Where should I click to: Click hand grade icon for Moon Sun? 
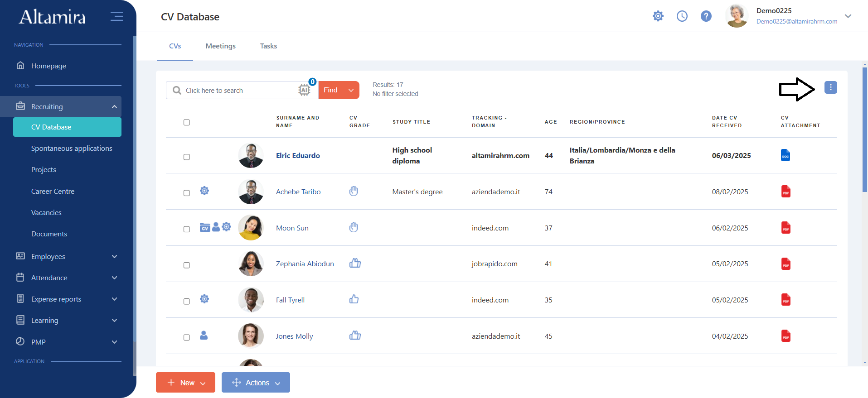(x=354, y=227)
